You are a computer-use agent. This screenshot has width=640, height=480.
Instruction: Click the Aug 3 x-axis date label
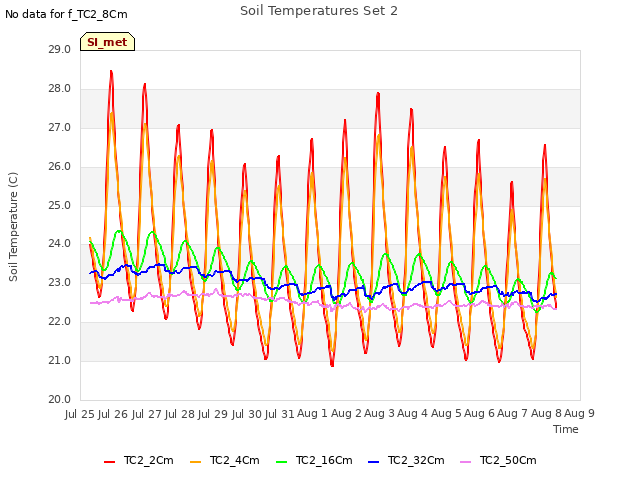click(x=379, y=414)
